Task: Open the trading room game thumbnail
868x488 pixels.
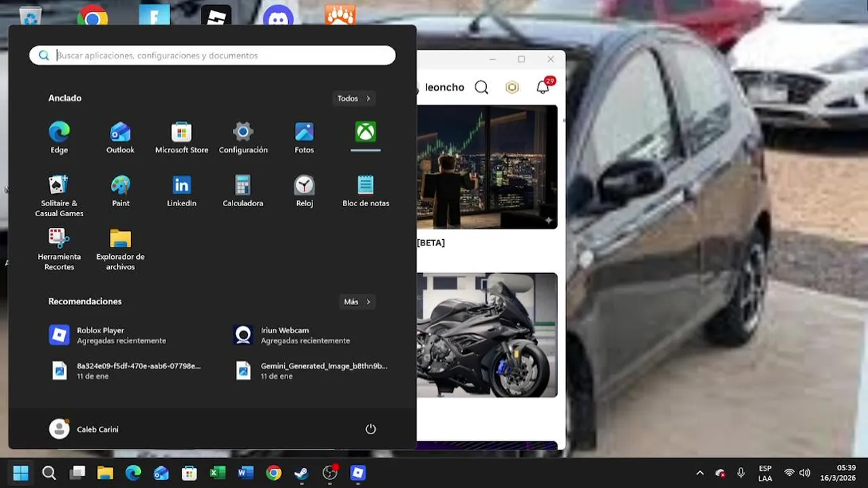Action: tap(487, 167)
